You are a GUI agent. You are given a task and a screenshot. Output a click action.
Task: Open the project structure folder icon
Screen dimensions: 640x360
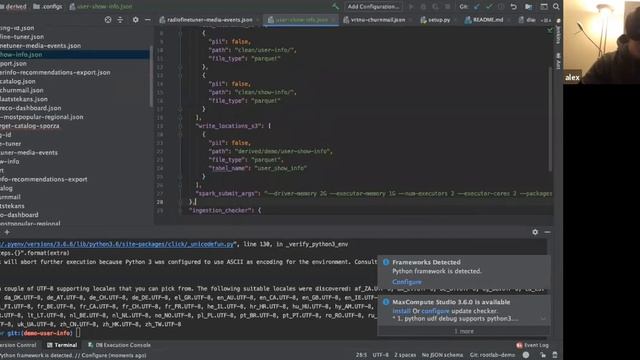click(529, 7)
